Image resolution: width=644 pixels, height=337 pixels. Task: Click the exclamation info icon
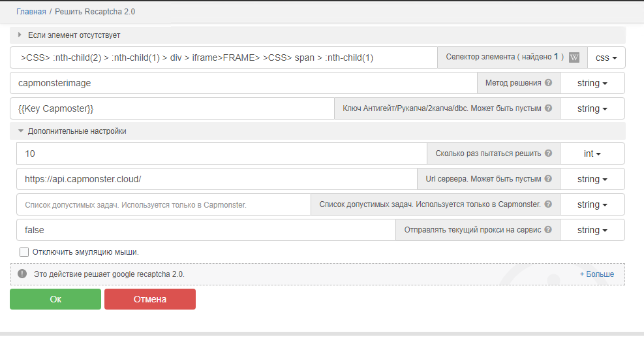click(x=22, y=274)
